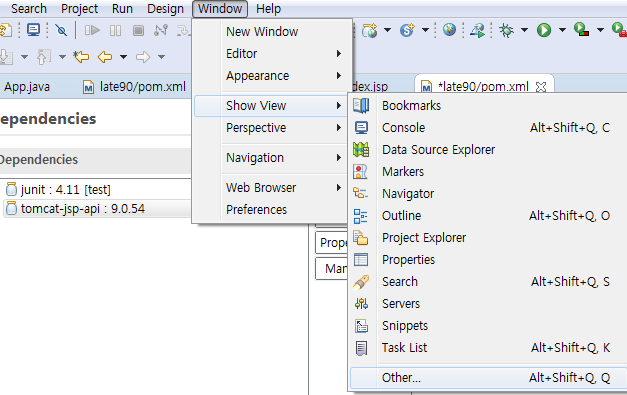Click the Data Source Explorer icon
This screenshot has height=395, width=627.
(361, 150)
